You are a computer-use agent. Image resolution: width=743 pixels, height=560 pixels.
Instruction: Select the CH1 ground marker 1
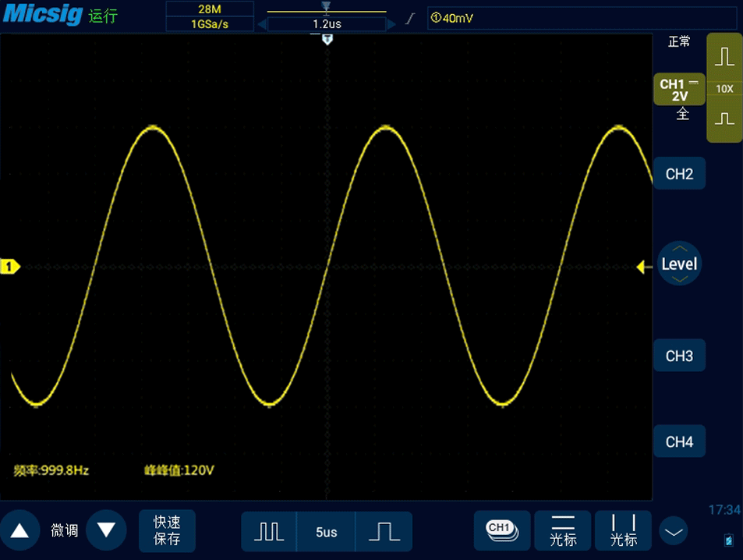10,267
